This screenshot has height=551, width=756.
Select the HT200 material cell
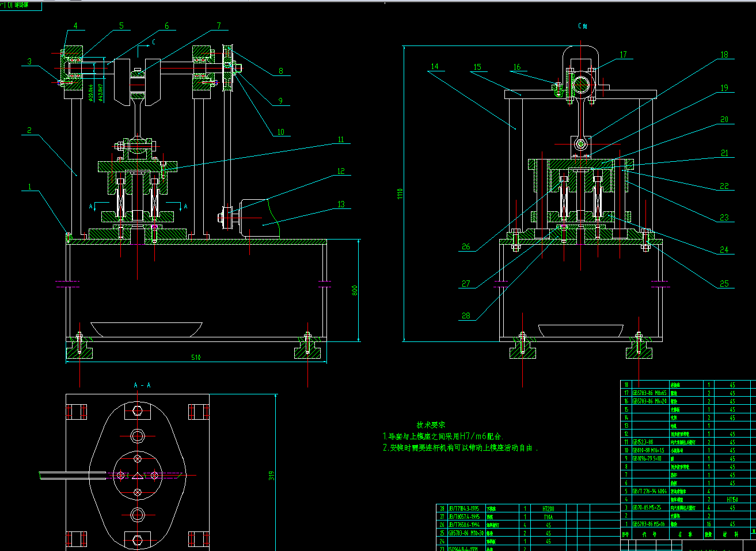(549, 509)
